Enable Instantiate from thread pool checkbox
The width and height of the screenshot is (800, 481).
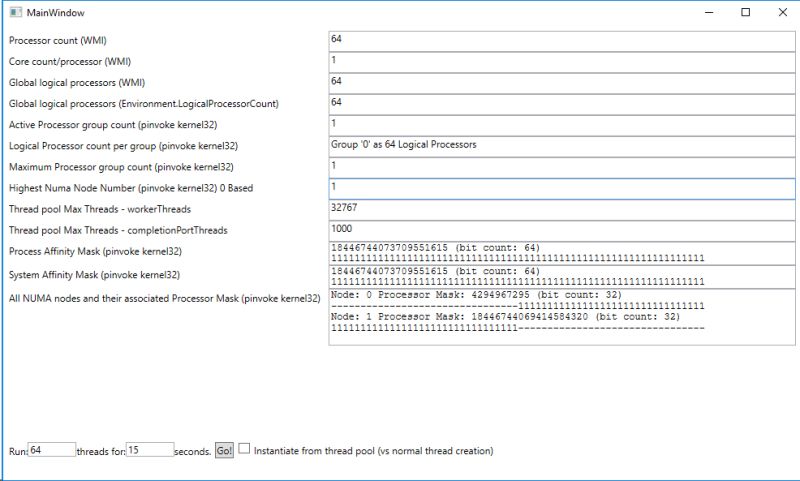244,449
